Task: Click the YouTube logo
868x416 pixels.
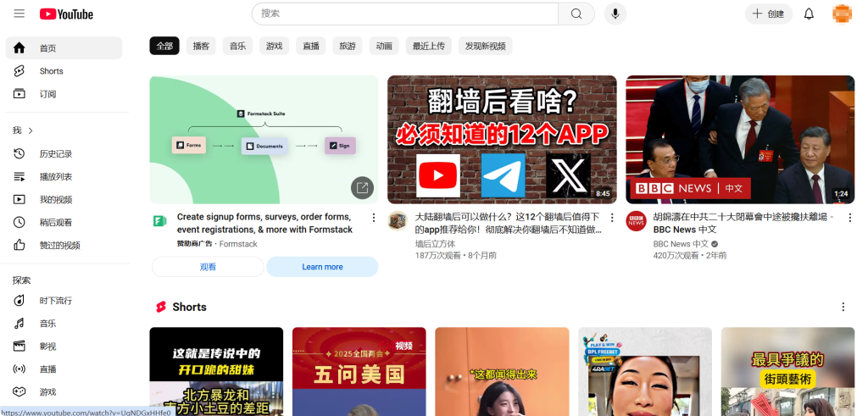Action: click(66, 14)
